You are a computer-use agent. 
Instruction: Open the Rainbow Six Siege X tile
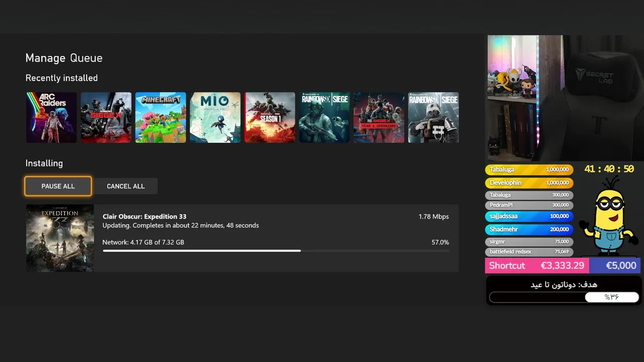click(106, 117)
